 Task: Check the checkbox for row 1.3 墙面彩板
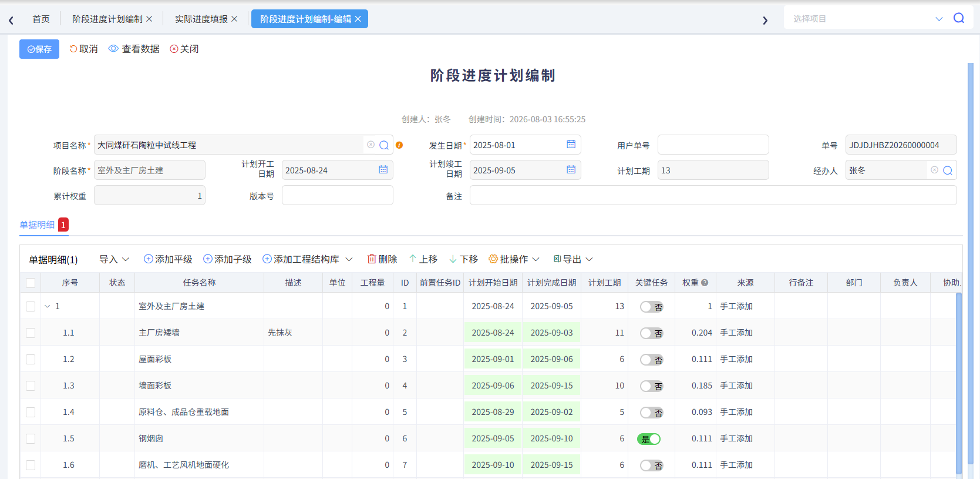tap(31, 386)
